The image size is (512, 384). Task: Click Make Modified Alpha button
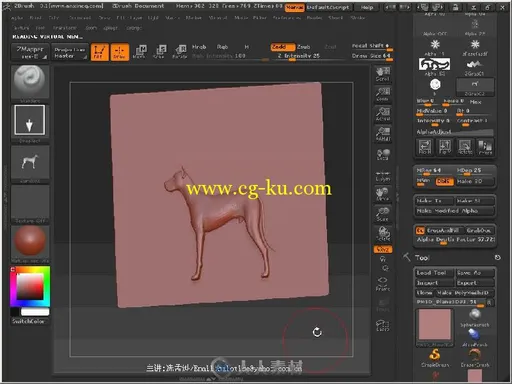454,211
